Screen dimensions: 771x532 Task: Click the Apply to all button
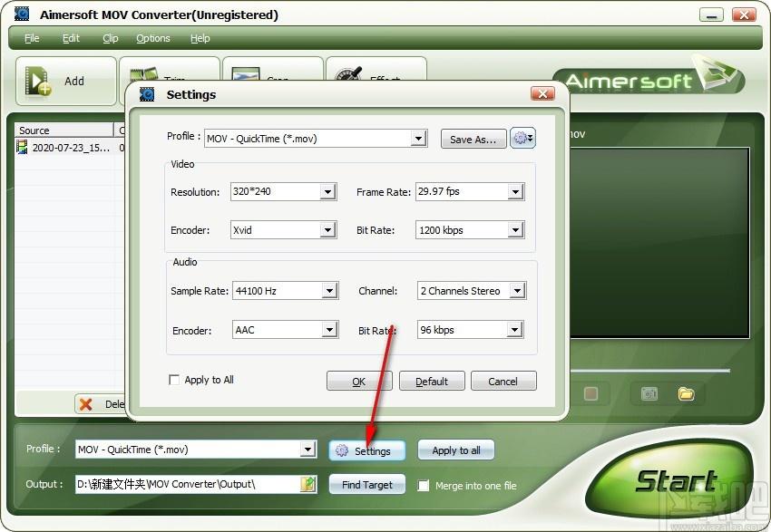click(456, 450)
